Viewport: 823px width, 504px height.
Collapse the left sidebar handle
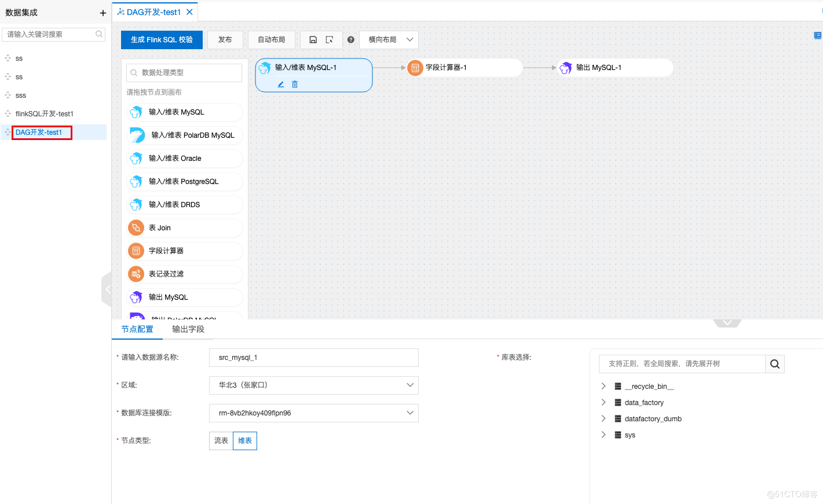pyautogui.click(x=107, y=289)
